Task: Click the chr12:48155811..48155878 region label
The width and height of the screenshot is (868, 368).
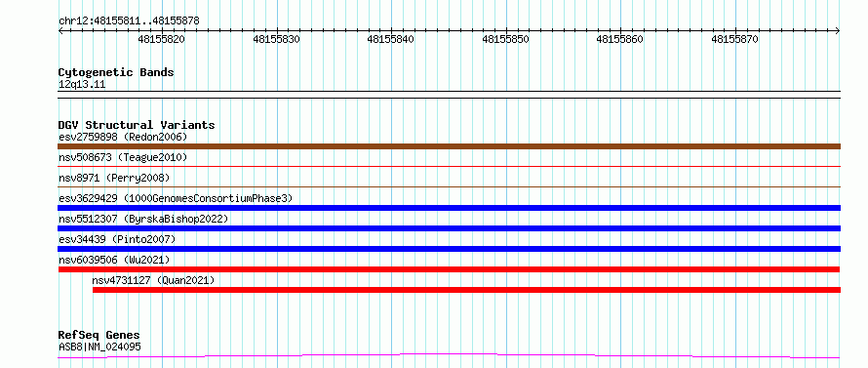Action: (x=129, y=21)
